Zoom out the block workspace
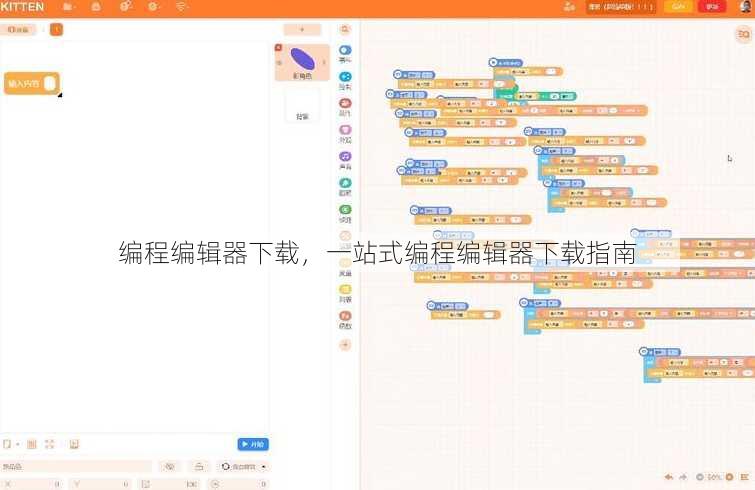Image resolution: width=755 pixels, height=490 pixels. pyautogui.click(x=700, y=477)
